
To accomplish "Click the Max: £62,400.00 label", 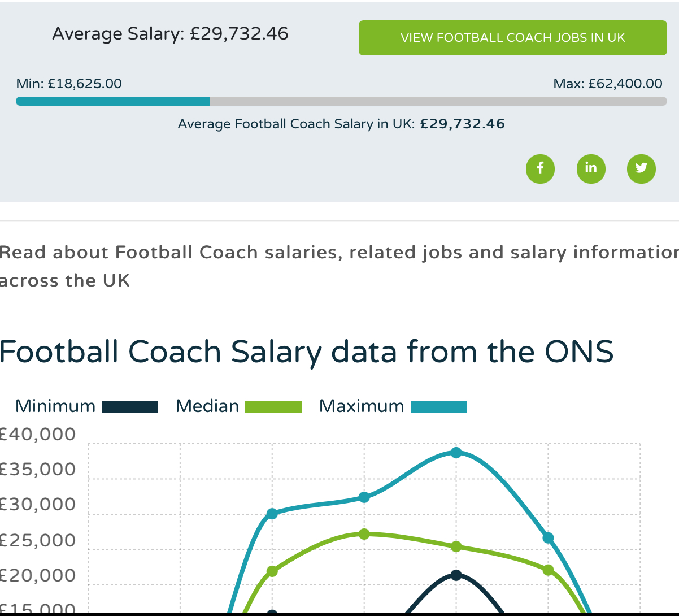I will coord(608,84).
